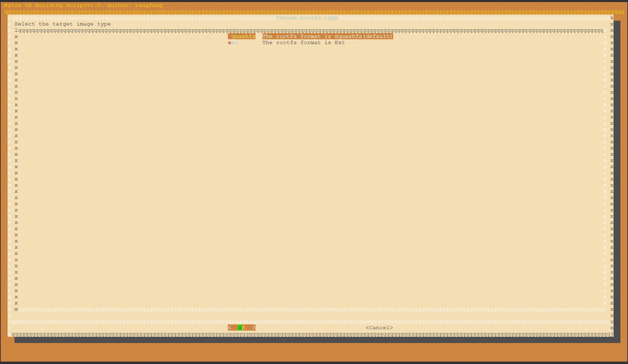Click the 'Choose rootfs type' dialog title
The height and width of the screenshot is (364, 628).
coord(307,18)
